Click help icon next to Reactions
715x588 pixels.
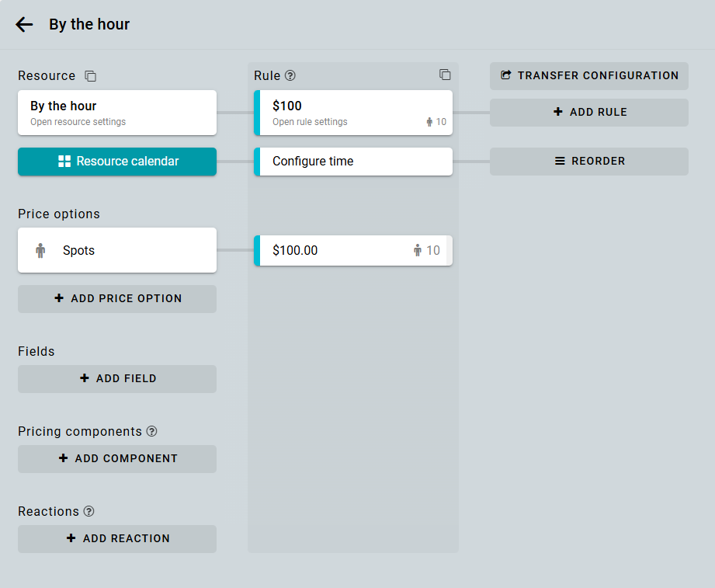pyautogui.click(x=89, y=511)
